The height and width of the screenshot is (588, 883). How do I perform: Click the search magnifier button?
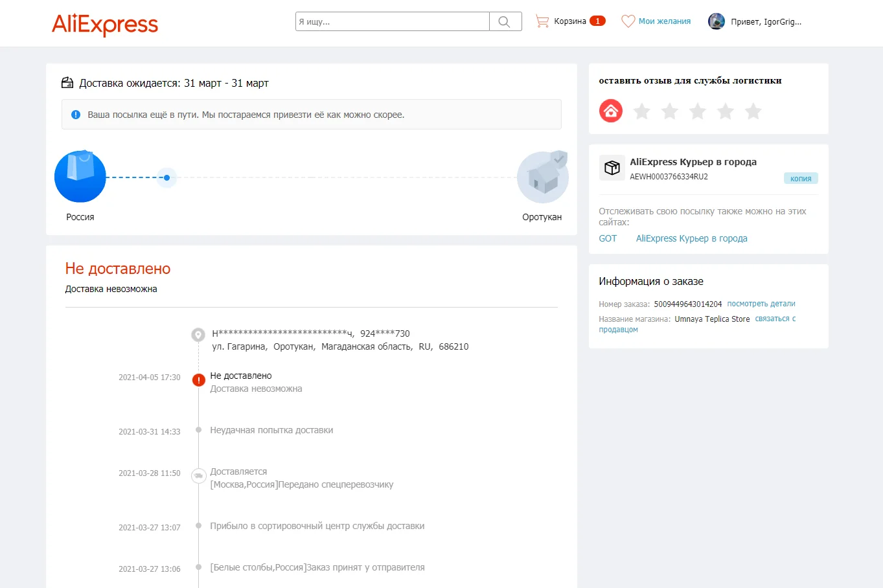pyautogui.click(x=505, y=21)
